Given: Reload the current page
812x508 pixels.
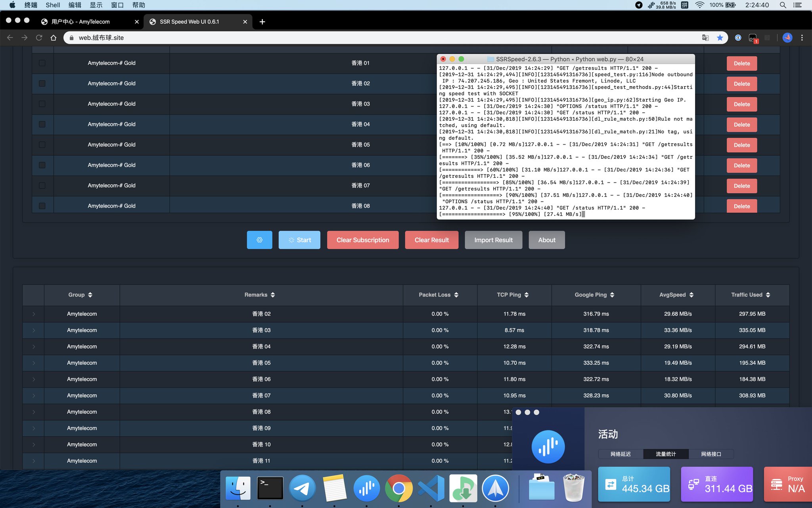Looking at the screenshot, I should [39, 38].
